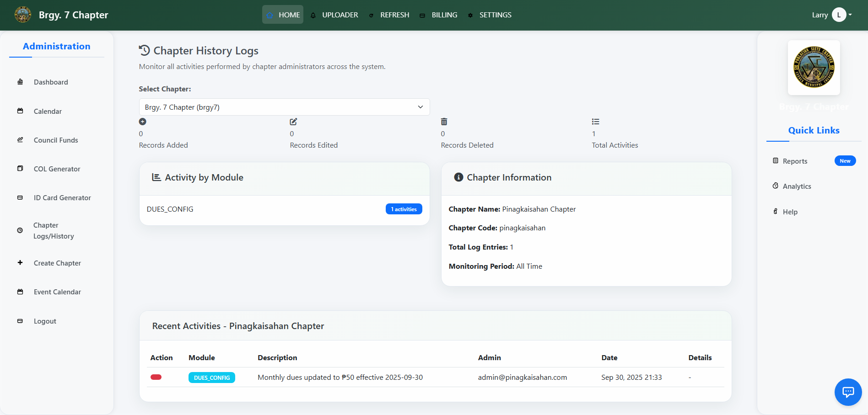Go to the BILLING menu

click(x=438, y=15)
